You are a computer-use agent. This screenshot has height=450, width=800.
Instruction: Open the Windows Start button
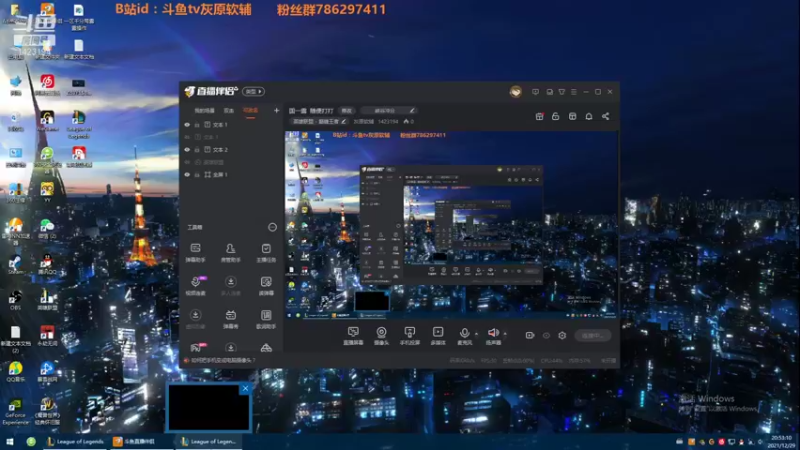(x=9, y=442)
